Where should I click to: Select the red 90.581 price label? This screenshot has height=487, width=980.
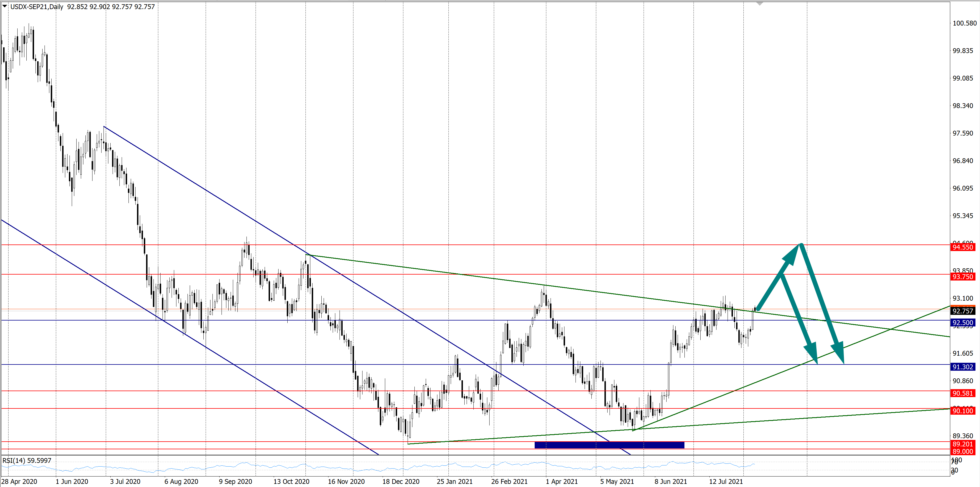click(962, 393)
